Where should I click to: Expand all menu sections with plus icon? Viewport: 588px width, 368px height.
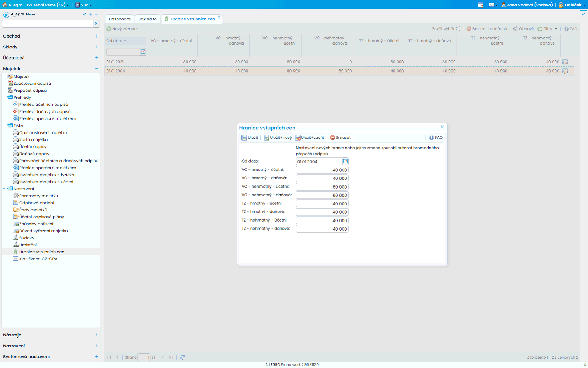pos(91,14)
